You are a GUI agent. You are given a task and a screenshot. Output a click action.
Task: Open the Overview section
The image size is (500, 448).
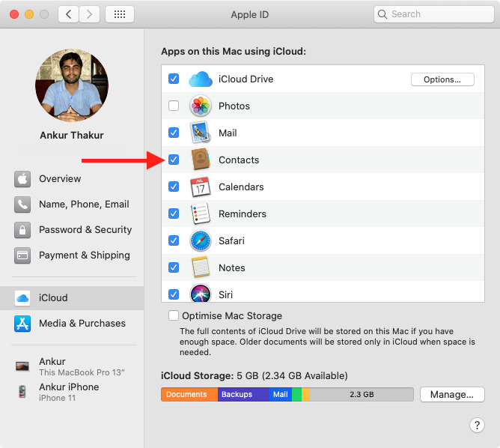pos(72,179)
